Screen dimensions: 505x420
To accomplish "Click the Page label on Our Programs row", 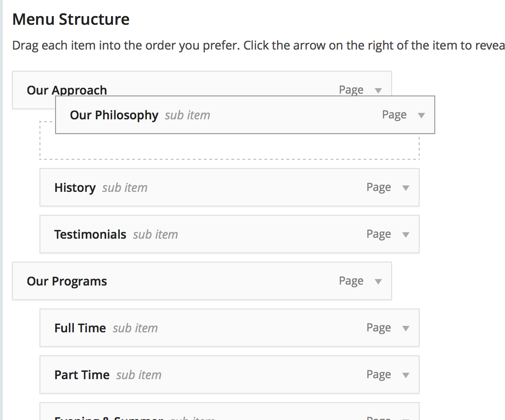I will (x=351, y=281).
